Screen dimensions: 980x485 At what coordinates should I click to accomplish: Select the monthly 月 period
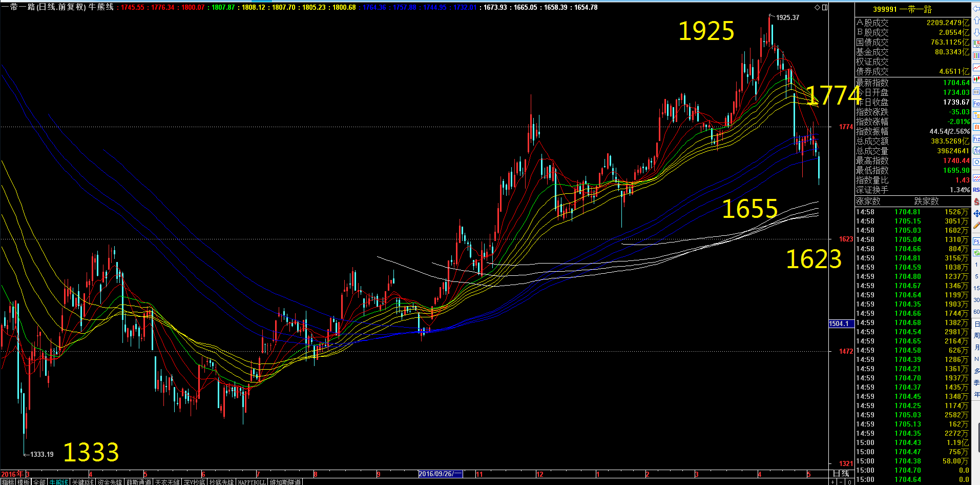tap(976, 347)
